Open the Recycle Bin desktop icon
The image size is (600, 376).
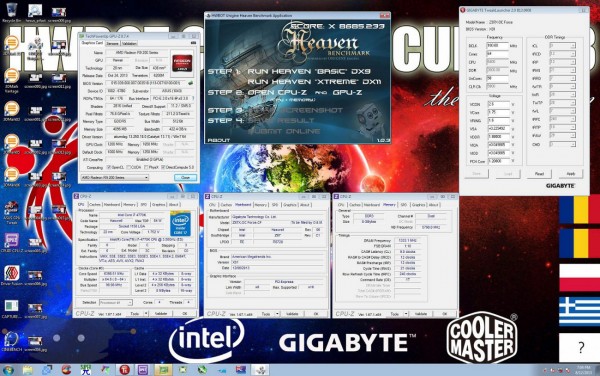coord(11,12)
